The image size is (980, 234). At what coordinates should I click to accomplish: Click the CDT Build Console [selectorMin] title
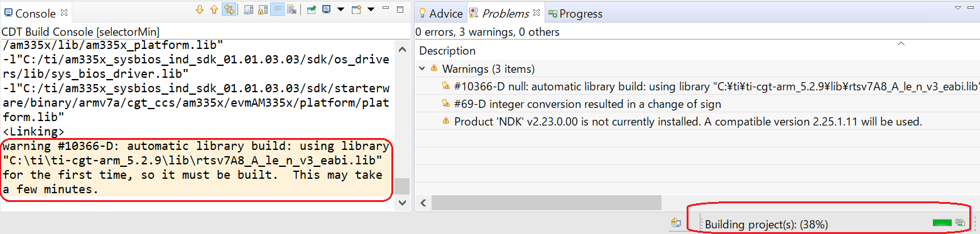tap(80, 31)
